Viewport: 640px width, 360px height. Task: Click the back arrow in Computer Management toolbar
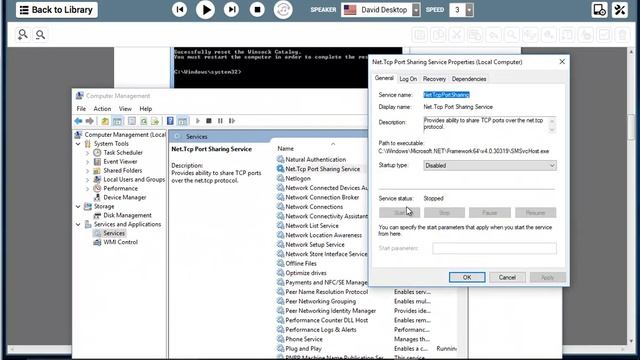pos(78,121)
